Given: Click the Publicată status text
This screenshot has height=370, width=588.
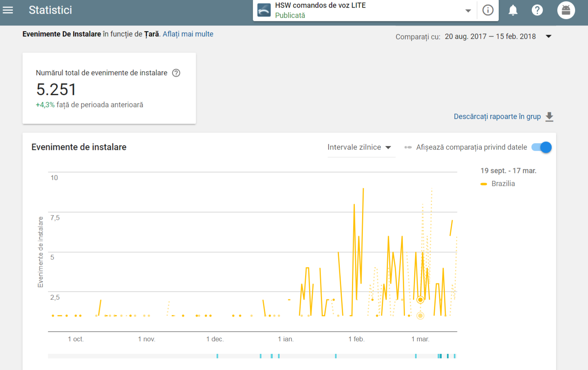Looking at the screenshot, I should coord(290,15).
